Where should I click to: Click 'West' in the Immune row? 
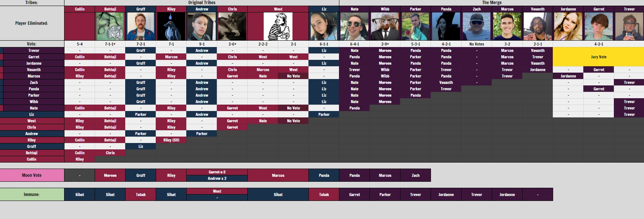click(217, 191)
